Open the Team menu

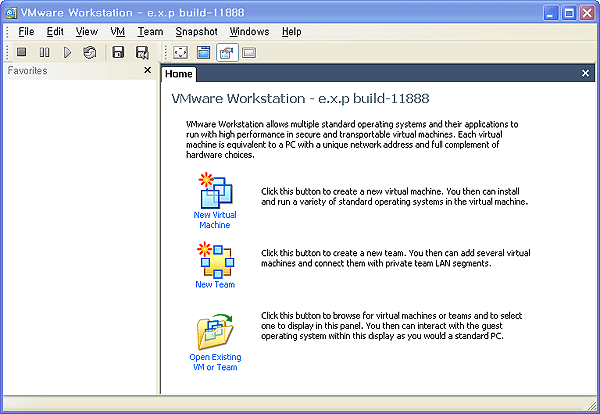150,31
